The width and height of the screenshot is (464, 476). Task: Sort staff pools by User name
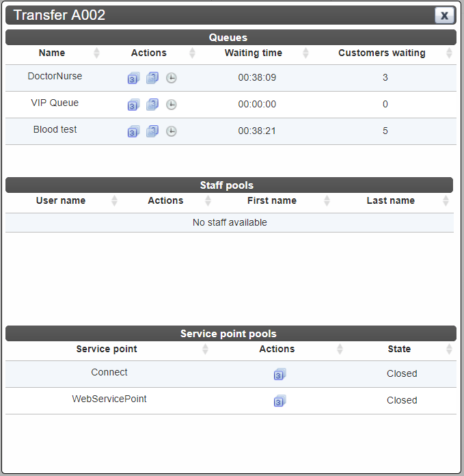click(114, 200)
